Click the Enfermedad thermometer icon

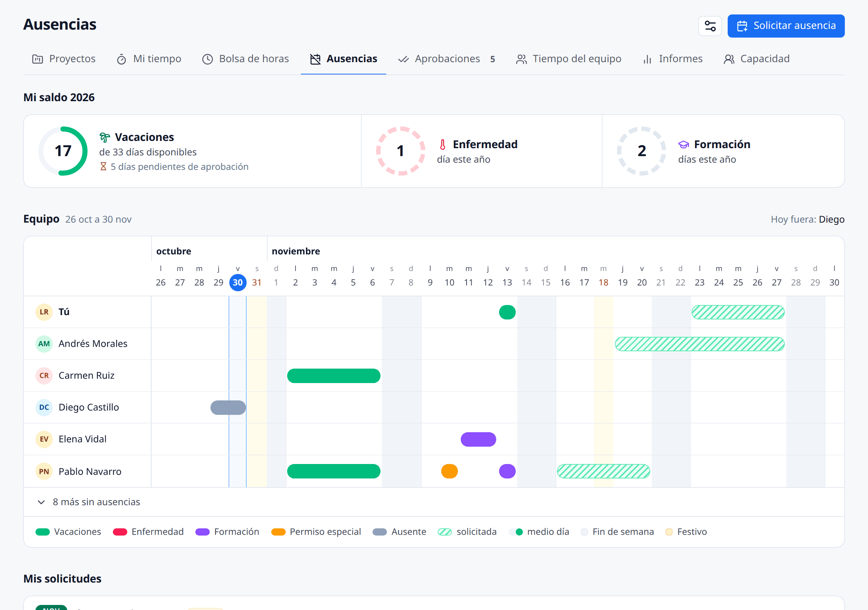click(x=442, y=144)
